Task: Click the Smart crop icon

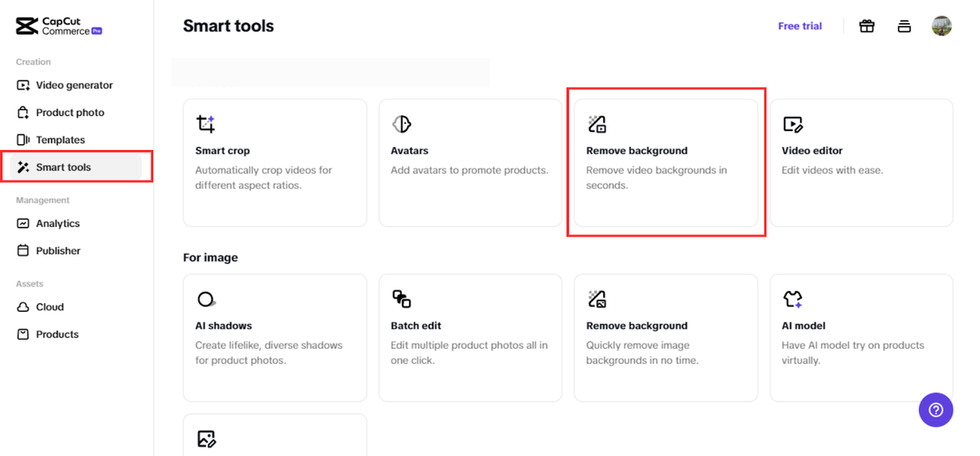Action: pyautogui.click(x=206, y=124)
